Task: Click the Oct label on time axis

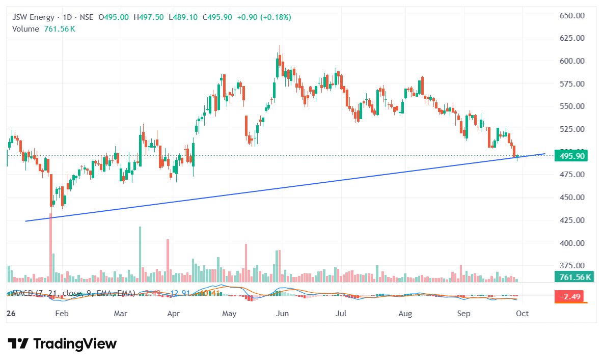Action: point(522,314)
